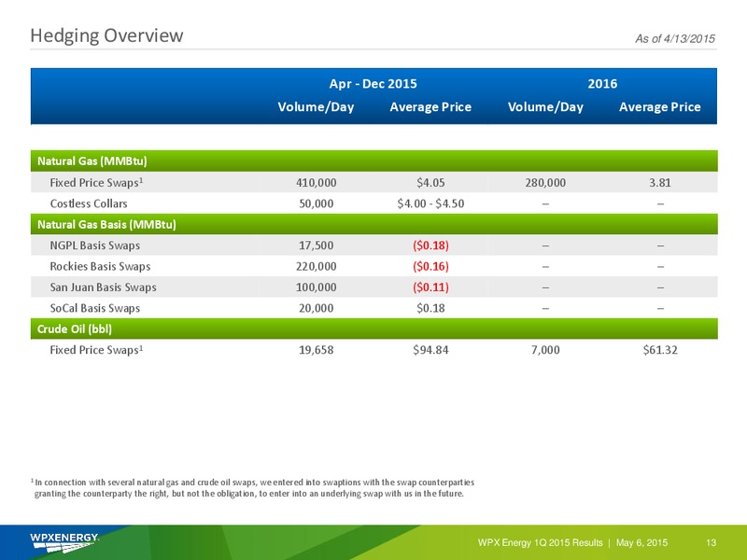Click the red ($0.11) price
This screenshot has width=747, height=560.
[x=430, y=287]
